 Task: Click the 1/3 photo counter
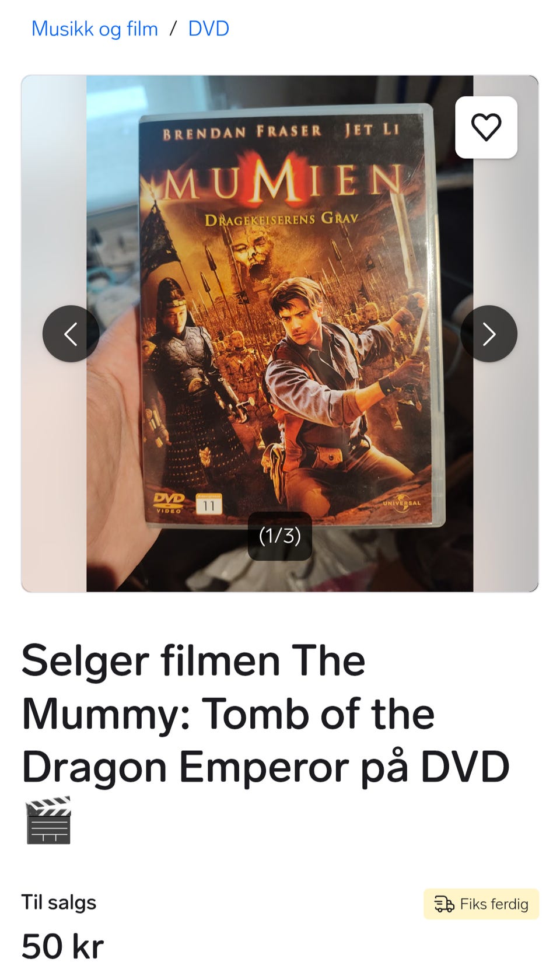click(280, 536)
